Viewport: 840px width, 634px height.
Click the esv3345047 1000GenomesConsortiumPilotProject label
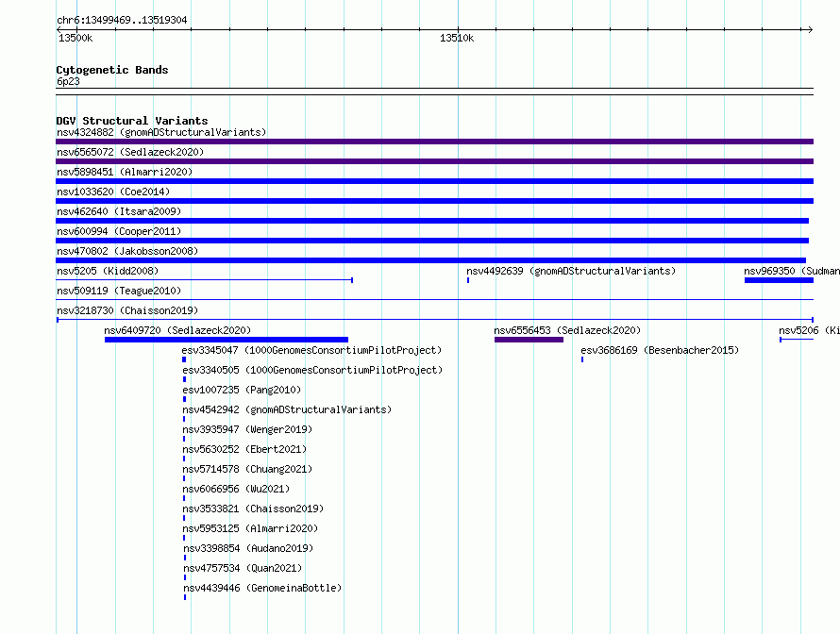311,350
